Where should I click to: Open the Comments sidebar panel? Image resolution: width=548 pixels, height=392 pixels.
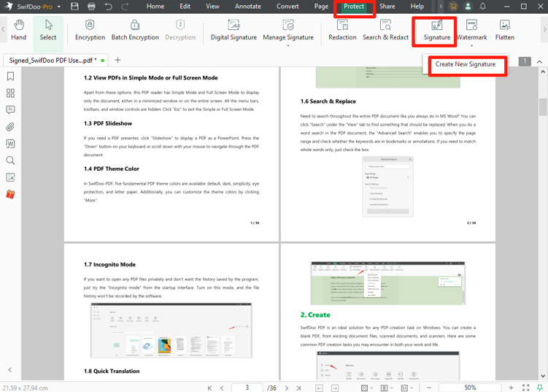[x=10, y=109]
